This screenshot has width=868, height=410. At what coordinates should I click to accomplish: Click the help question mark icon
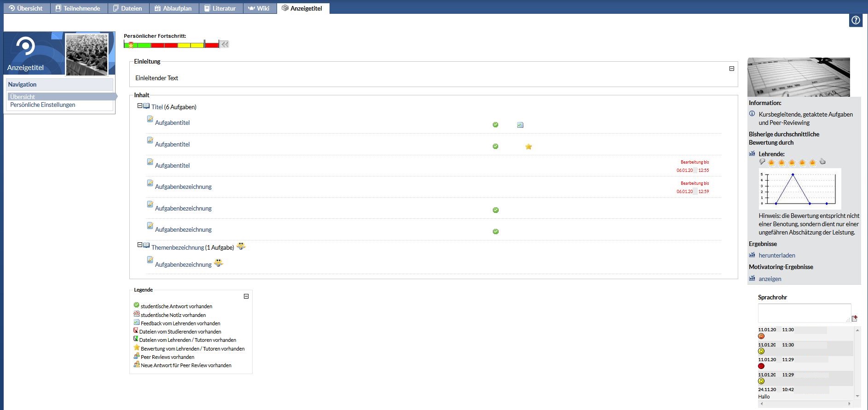(856, 20)
